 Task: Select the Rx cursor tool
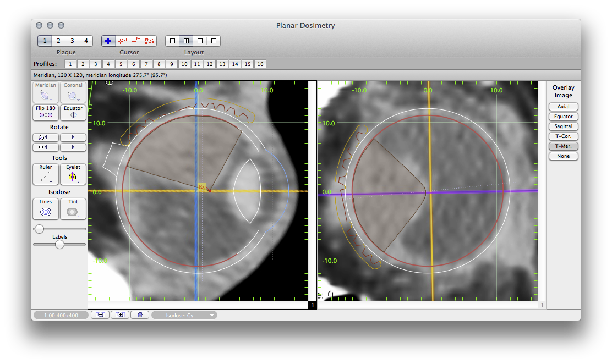136,41
